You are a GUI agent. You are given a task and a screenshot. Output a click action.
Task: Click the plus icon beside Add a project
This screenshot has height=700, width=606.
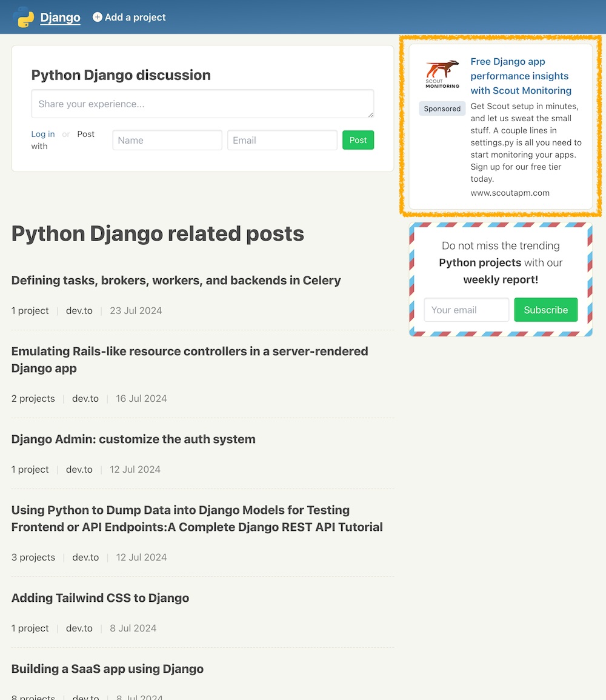point(98,18)
